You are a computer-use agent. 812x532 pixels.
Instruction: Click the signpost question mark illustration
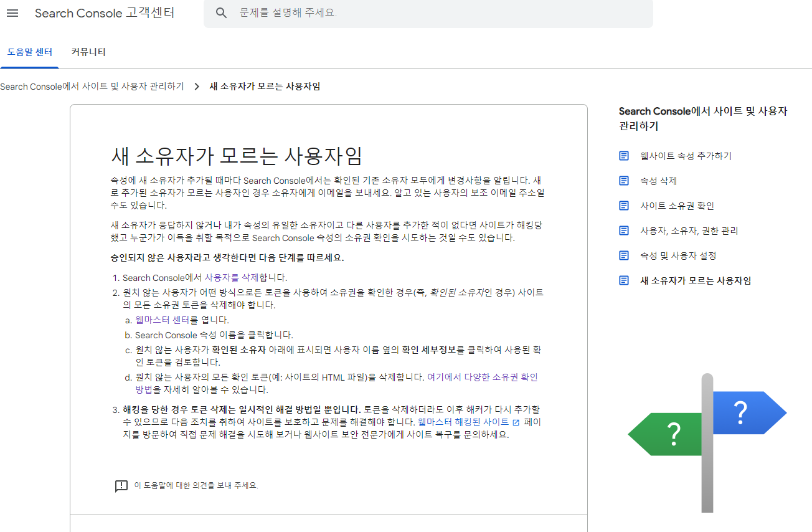tap(707, 442)
